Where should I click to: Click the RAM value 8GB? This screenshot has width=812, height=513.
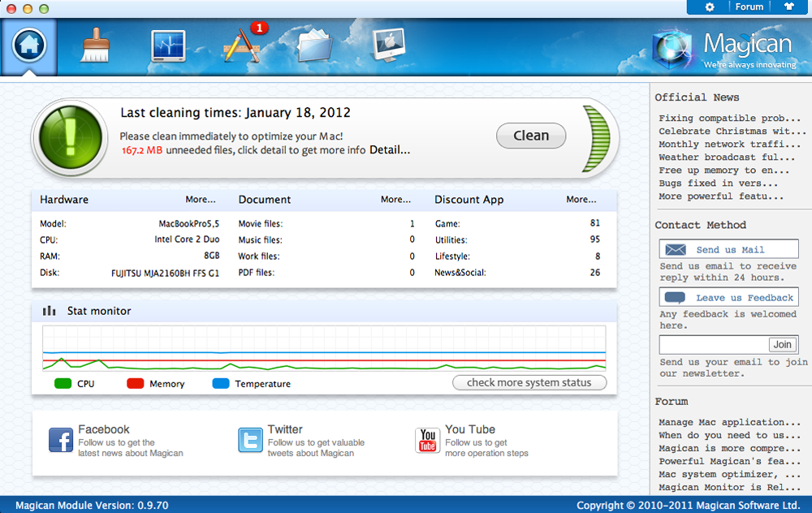coord(211,256)
